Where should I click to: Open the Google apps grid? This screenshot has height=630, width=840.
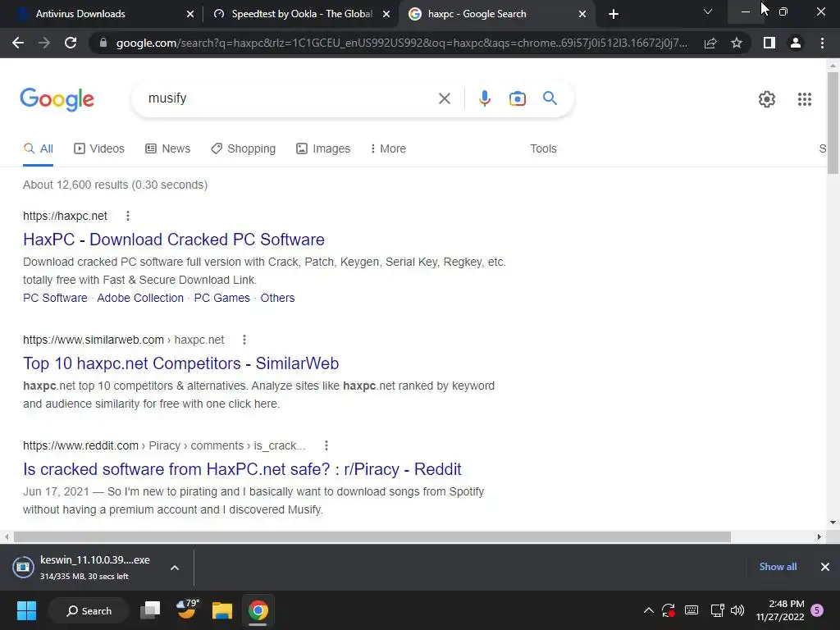tap(804, 99)
